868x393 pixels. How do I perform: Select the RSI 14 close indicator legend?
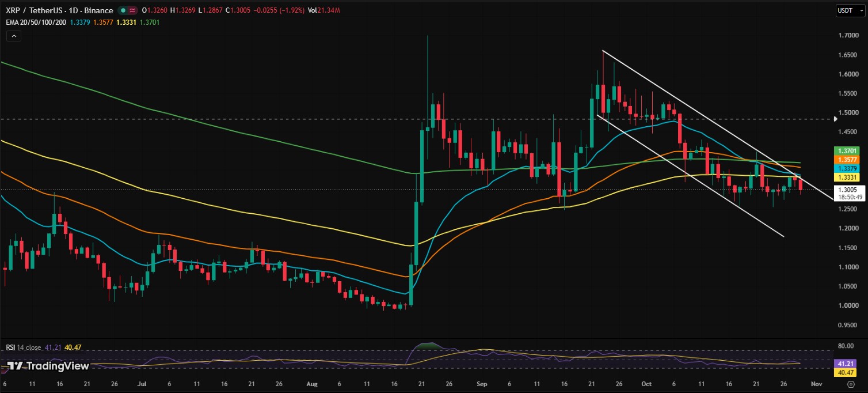click(x=24, y=347)
